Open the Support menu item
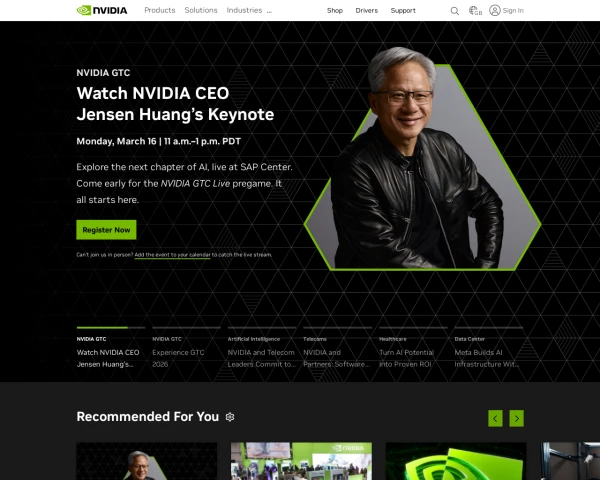Image resolution: width=600 pixels, height=480 pixels. (403, 11)
